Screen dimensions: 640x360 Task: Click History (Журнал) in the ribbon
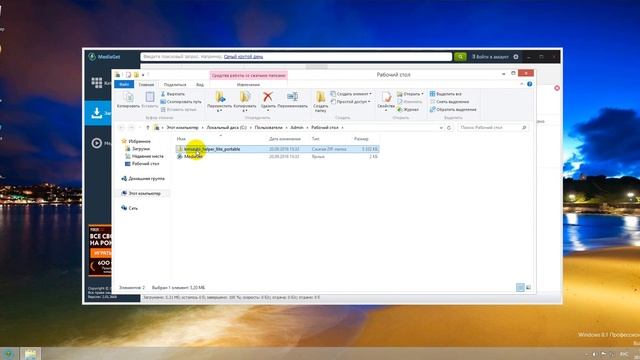coord(408,109)
